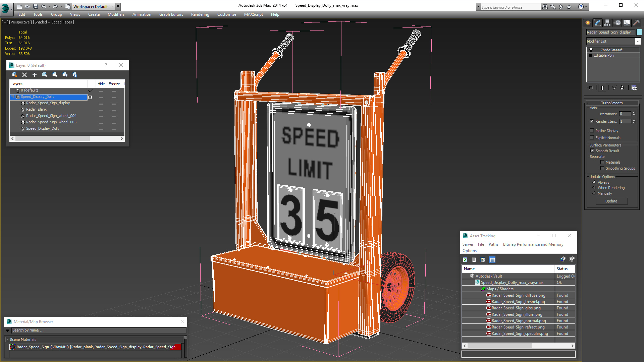Open the Modifier List dropdown
The width and height of the screenshot is (644, 362).
[637, 41]
